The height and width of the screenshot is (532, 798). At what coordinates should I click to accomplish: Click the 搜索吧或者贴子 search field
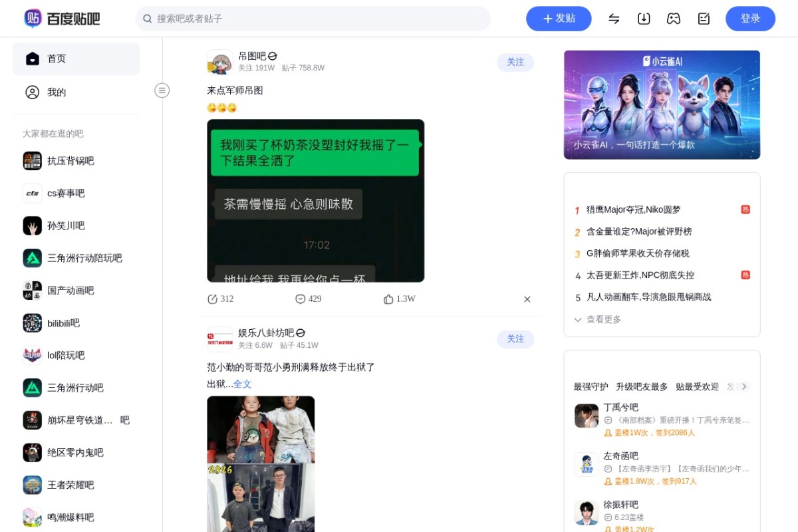[313, 19]
